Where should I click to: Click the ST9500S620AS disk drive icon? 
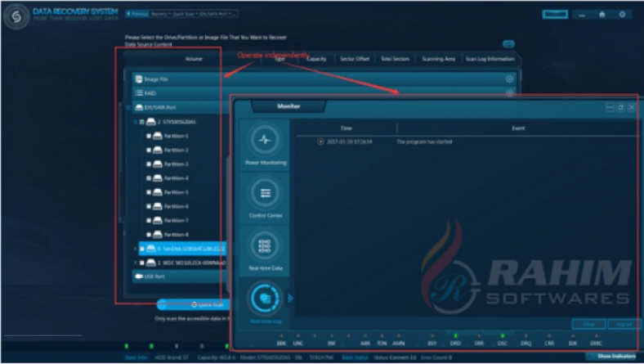coord(151,122)
